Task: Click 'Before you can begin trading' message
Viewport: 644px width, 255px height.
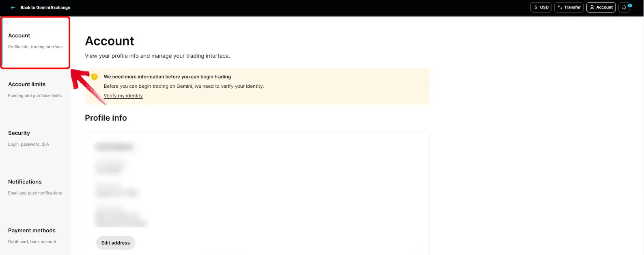Action: [184, 86]
